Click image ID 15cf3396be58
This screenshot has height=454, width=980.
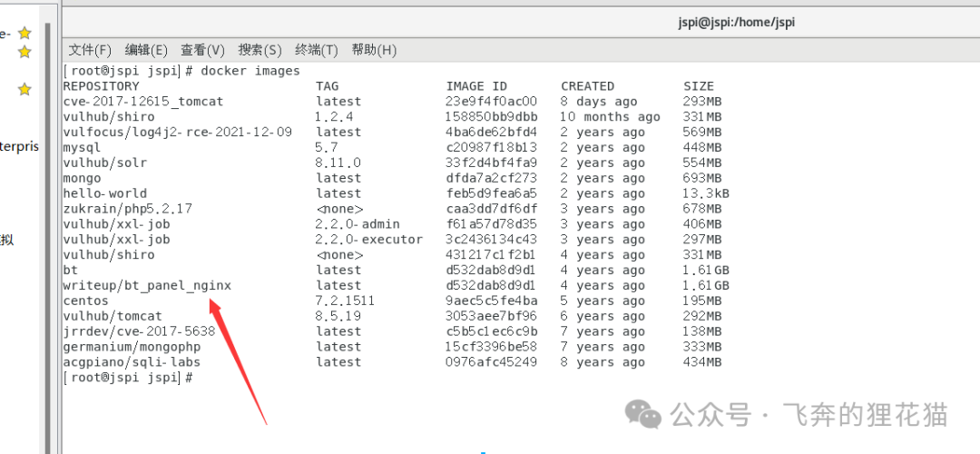point(491,347)
